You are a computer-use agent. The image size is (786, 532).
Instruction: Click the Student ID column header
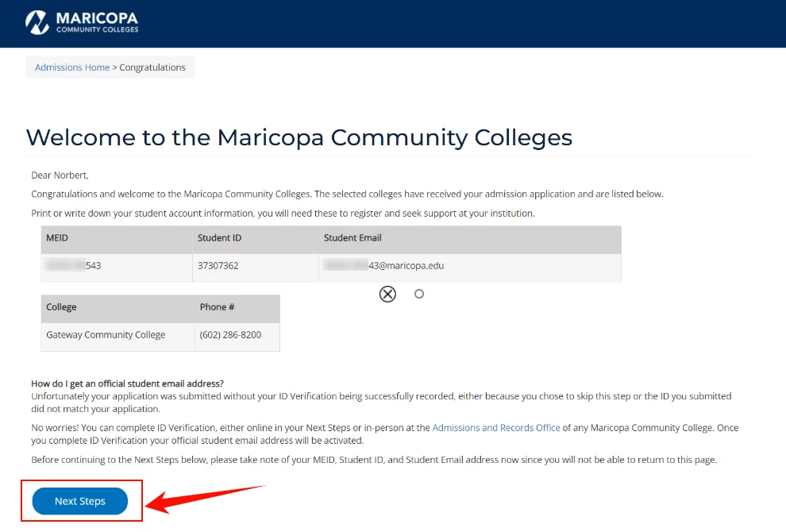point(220,237)
